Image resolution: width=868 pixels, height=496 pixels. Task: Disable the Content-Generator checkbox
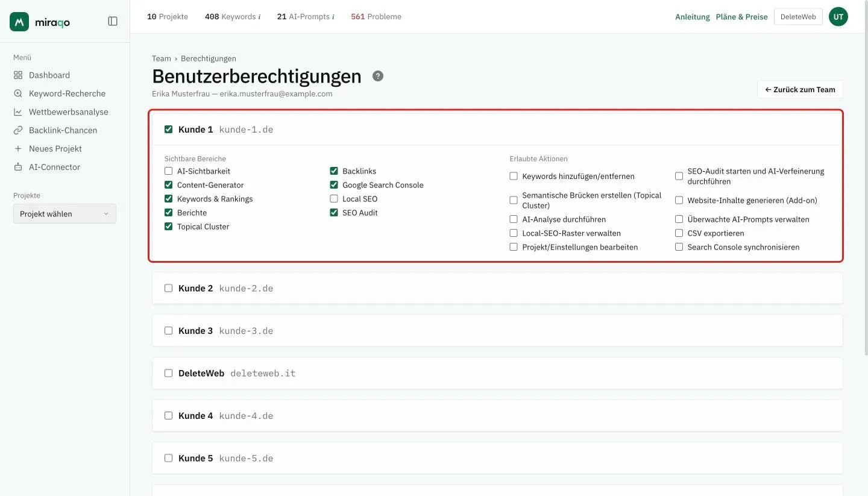click(168, 185)
